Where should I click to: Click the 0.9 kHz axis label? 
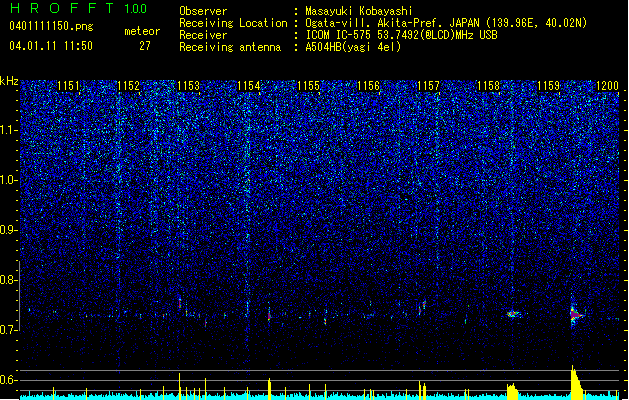tap(9, 230)
